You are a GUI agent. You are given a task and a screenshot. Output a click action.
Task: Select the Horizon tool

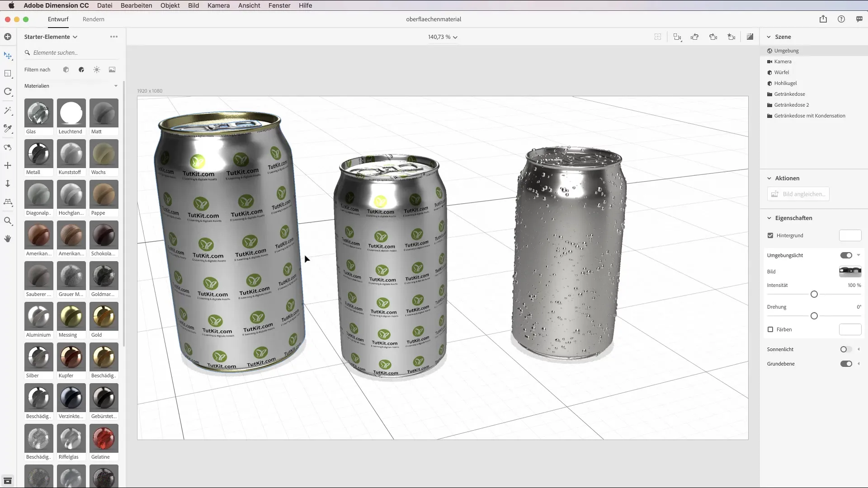tap(8, 202)
